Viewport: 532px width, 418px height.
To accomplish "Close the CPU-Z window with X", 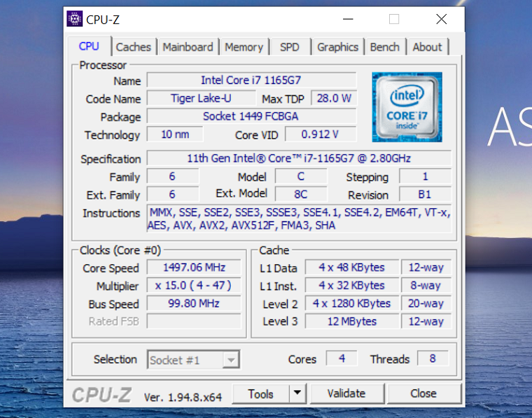I will [x=442, y=19].
